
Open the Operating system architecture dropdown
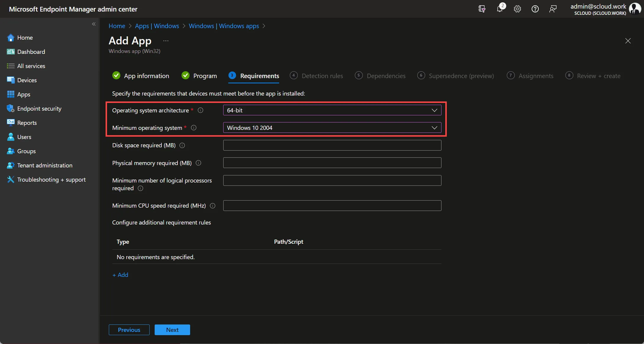tap(332, 110)
